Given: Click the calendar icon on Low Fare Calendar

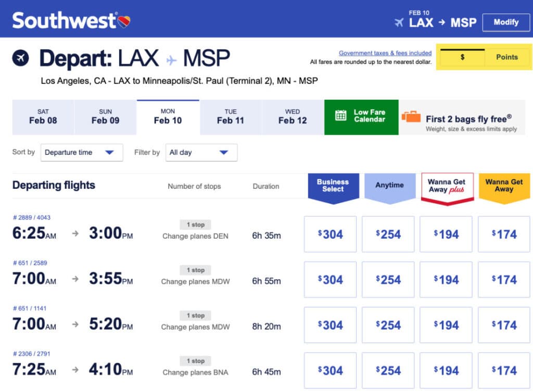Looking at the screenshot, I should (341, 115).
